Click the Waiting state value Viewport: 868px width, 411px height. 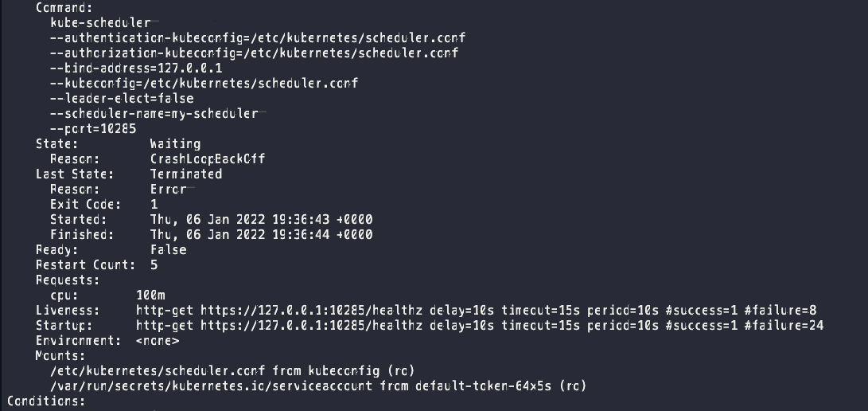point(175,143)
